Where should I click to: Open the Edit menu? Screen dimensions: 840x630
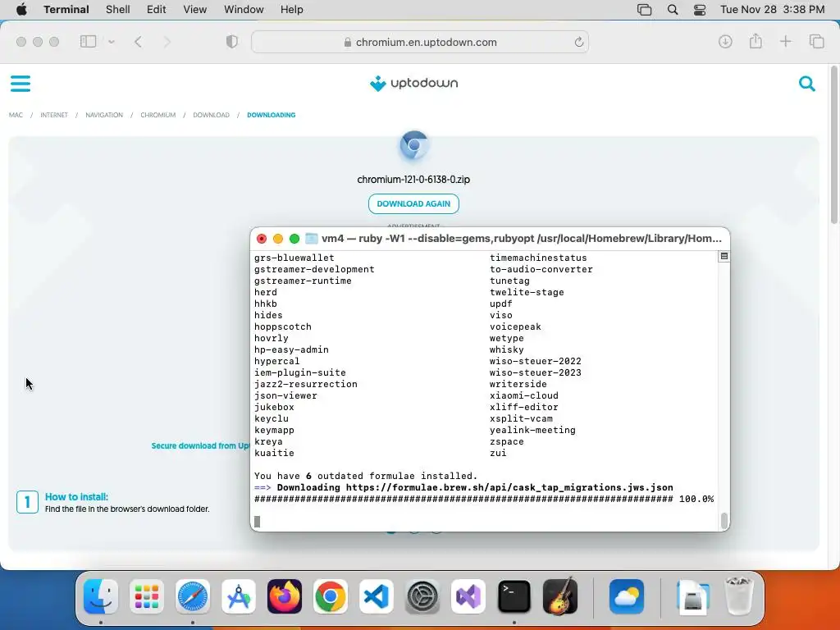point(157,10)
